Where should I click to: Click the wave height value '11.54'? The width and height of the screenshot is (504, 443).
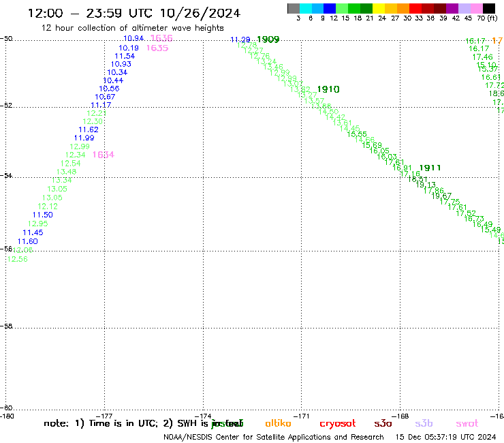(x=125, y=56)
